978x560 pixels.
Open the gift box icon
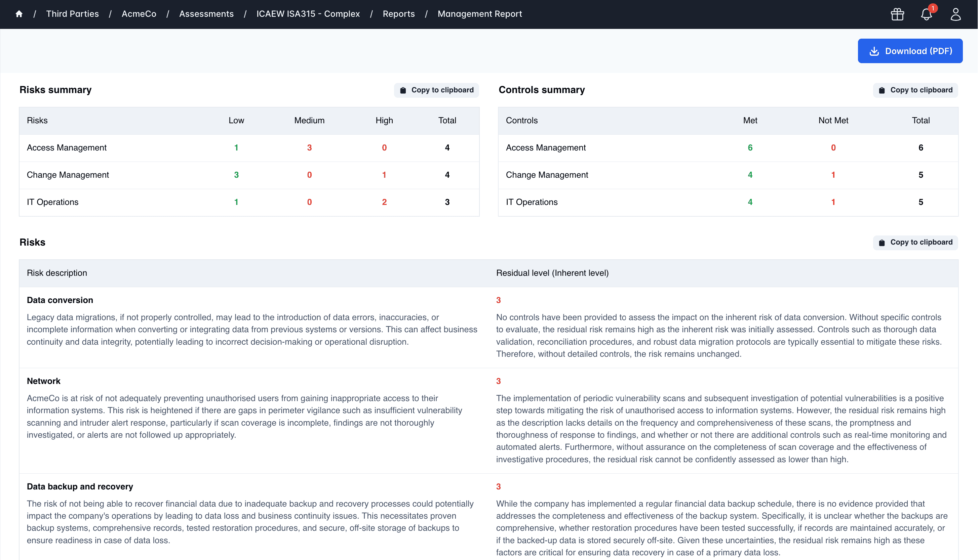click(897, 14)
